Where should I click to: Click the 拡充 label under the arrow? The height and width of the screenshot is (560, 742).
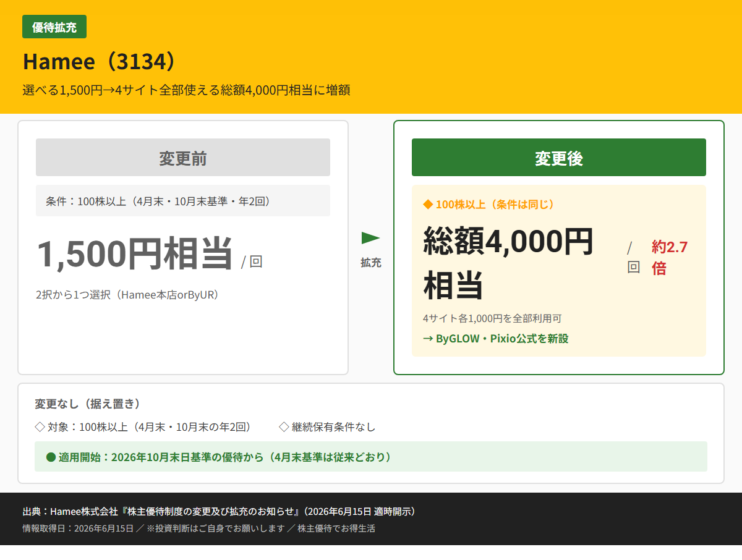(x=371, y=263)
